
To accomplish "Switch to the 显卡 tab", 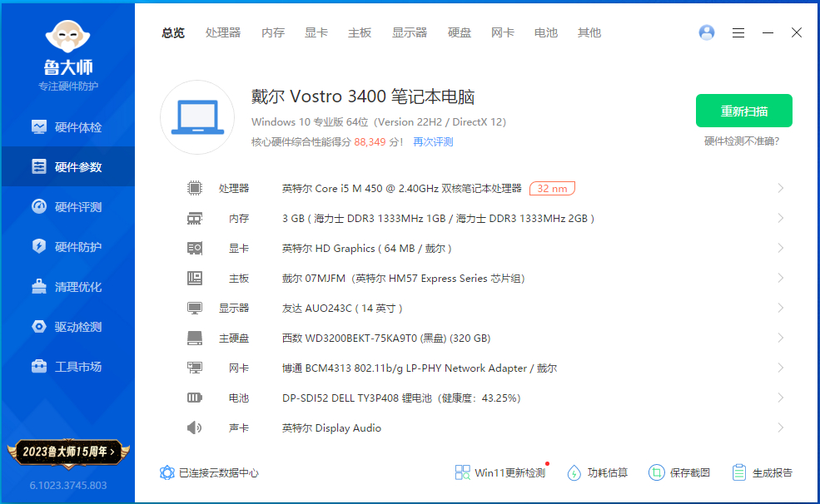I will 316,33.
